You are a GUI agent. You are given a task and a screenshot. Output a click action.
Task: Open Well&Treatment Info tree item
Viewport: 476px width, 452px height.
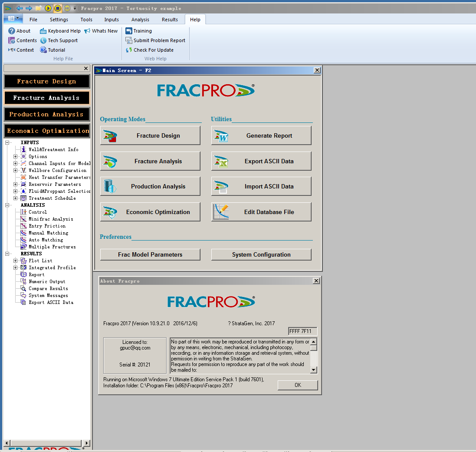point(49,149)
